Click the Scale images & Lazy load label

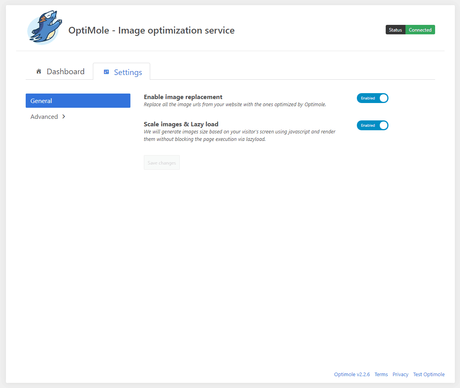click(181, 124)
